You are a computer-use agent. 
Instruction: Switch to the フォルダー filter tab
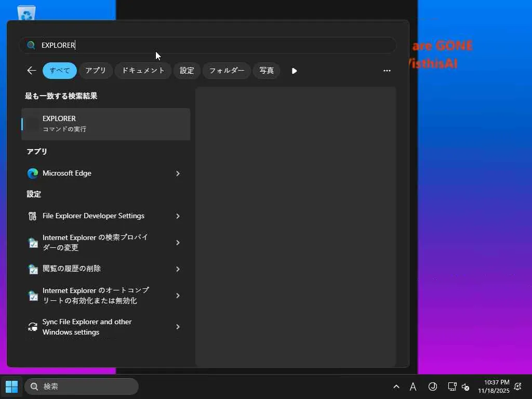[x=227, y=71]
